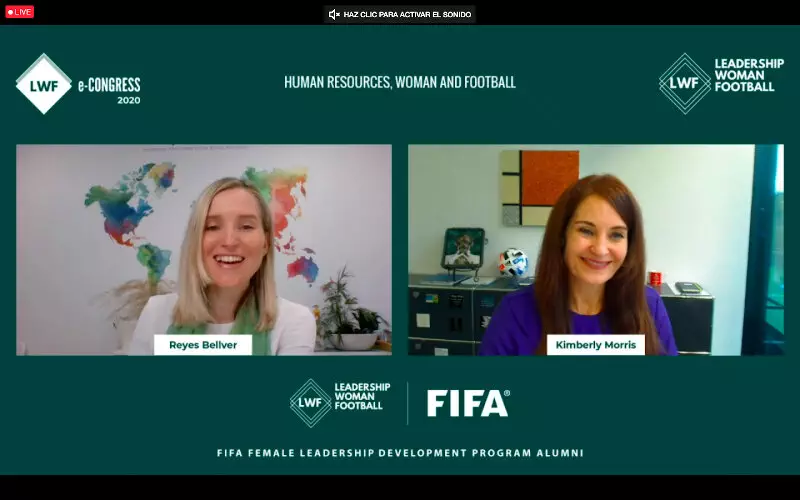Click the Leadership Woman Football logo at top right

tap(721, 83)
